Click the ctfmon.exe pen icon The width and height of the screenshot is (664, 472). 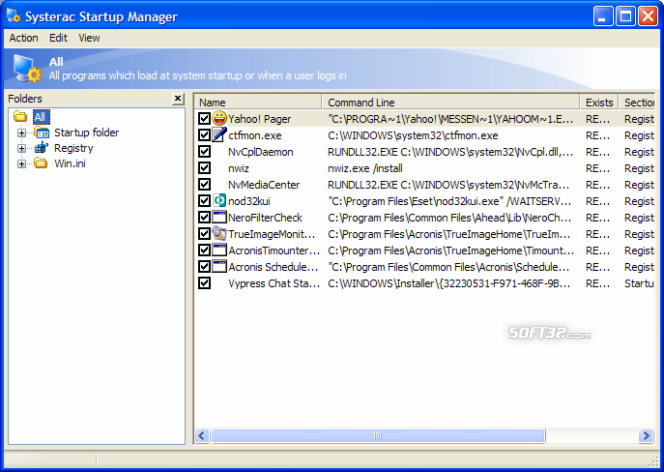pyautogui.click(x=219, y=135)
